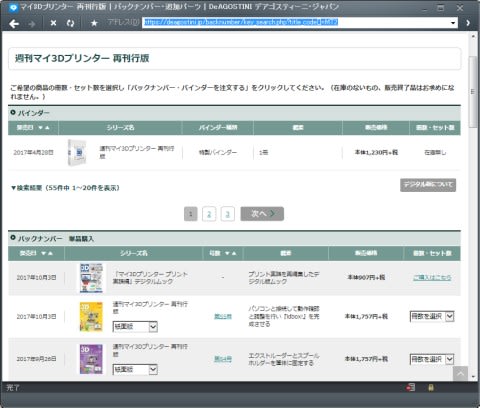The width and height of the screenshot is (480, 408).
Task: Click the yellow lock status bar icon
Action: point(431,387)
